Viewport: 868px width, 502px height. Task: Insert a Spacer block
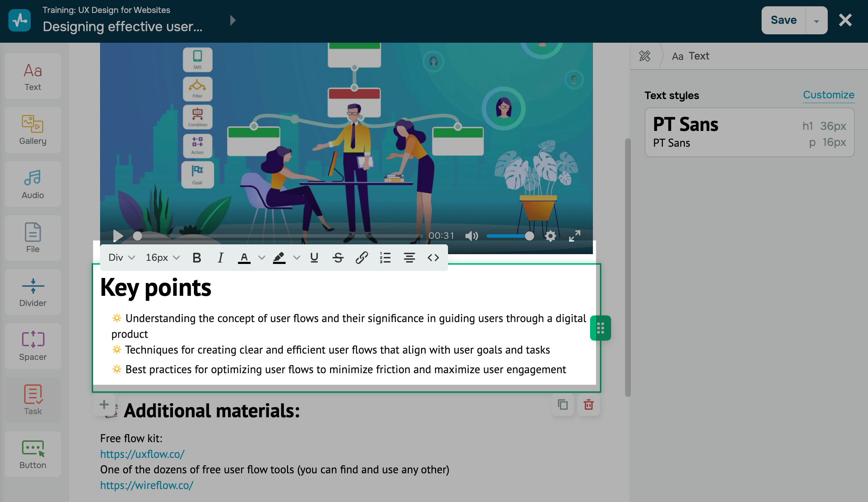pyautogui.click(x=33, y=346)
